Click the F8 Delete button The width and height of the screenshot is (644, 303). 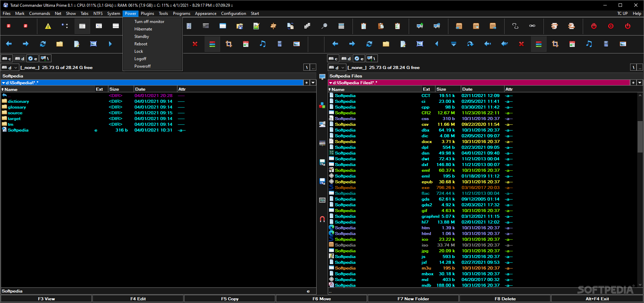[505, 299]
